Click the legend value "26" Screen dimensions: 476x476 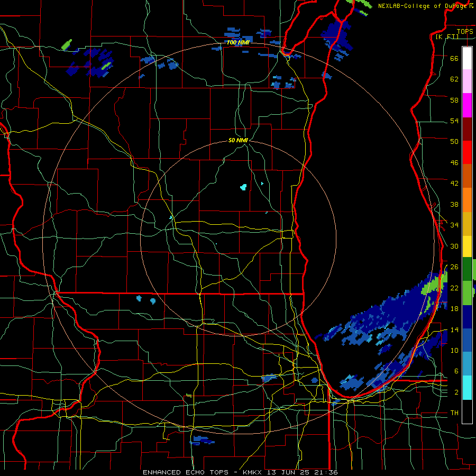(x=454, y=267)
